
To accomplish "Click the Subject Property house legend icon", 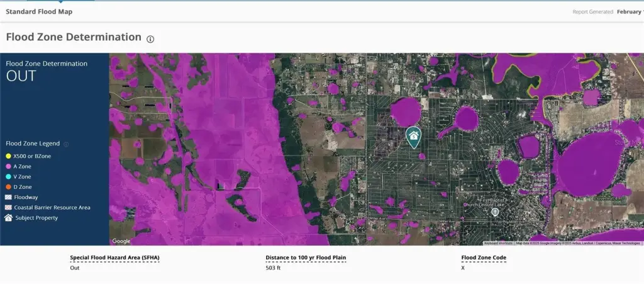I will pos(8,218).
